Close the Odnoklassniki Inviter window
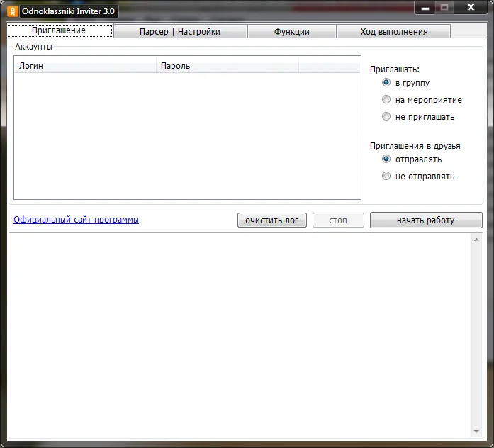Image resolution: width=494 pixels, height=448 pixels. coord(471,8)
